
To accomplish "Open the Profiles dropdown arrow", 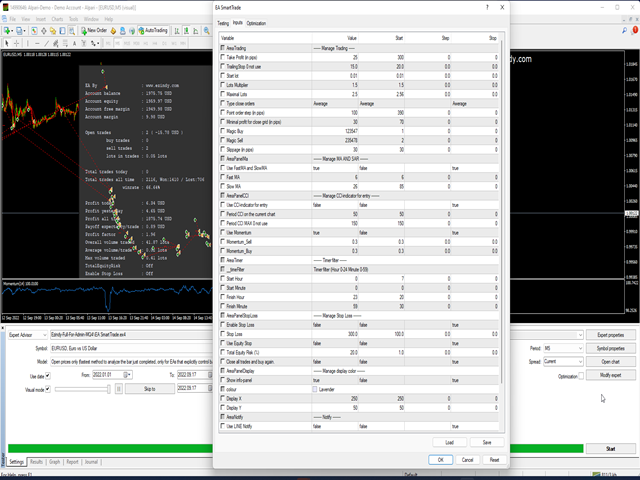I will [x=24, y=31].
